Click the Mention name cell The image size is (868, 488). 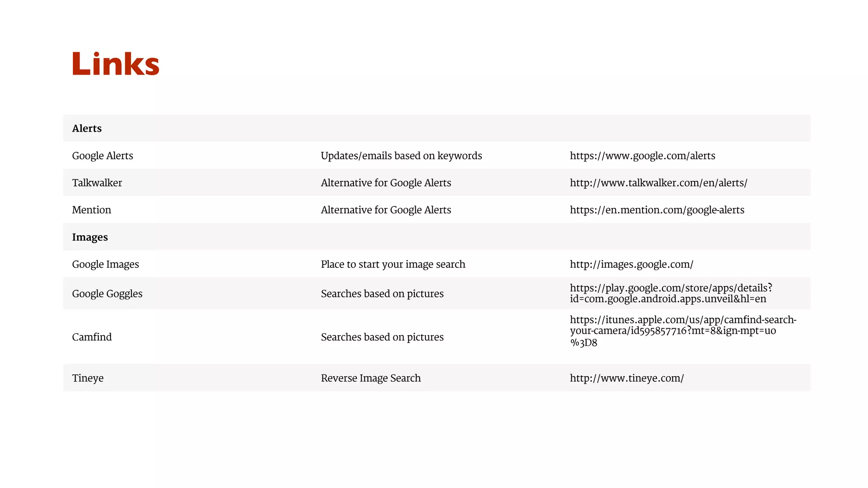click(92, 210)
